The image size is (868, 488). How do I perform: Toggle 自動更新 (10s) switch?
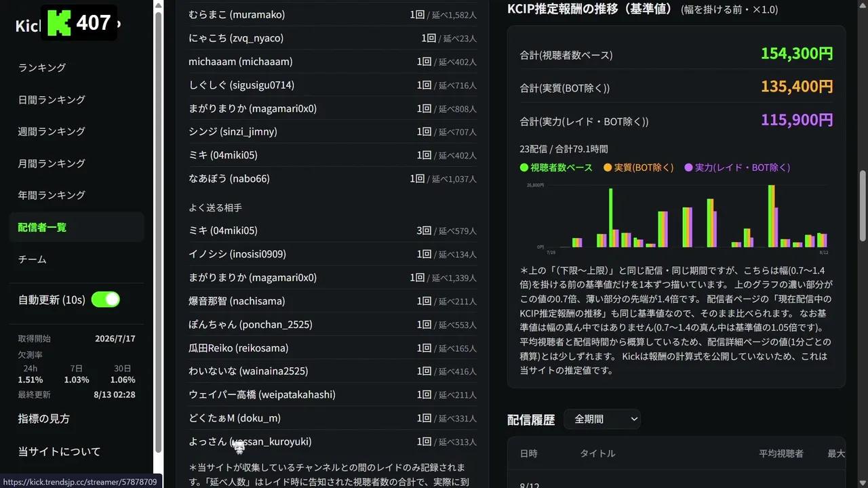click(106, 300)
